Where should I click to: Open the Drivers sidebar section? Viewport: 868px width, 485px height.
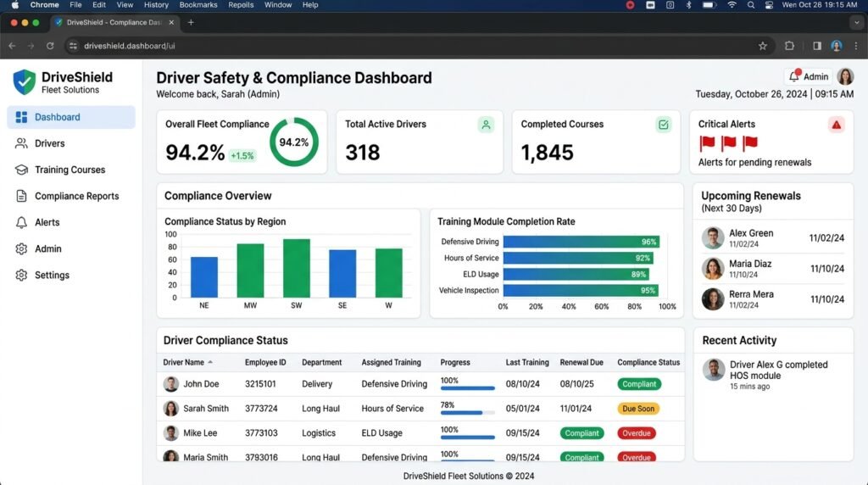coord(71,143)
